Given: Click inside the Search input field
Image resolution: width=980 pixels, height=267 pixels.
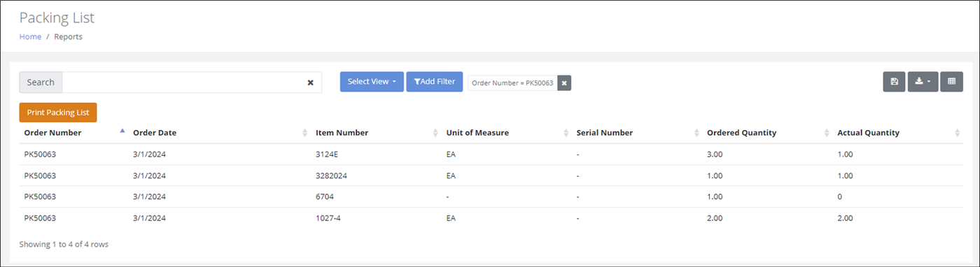Looking at the screenshot, I should click(x=183, y=82).
